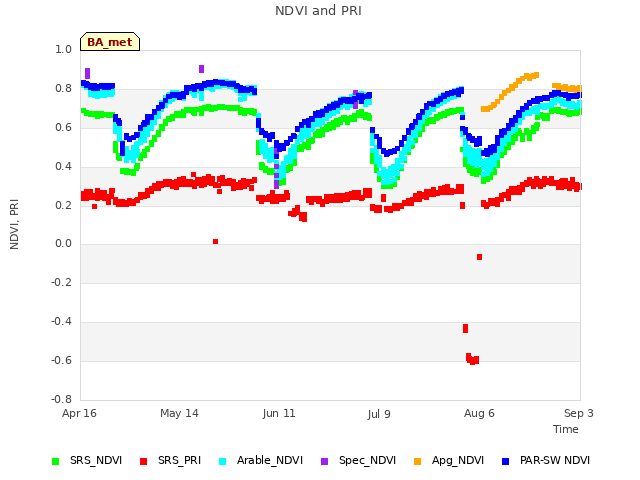The image size is (640, 480).
Task: Click x-axis label Jul 9
Action: coord(379,414)
